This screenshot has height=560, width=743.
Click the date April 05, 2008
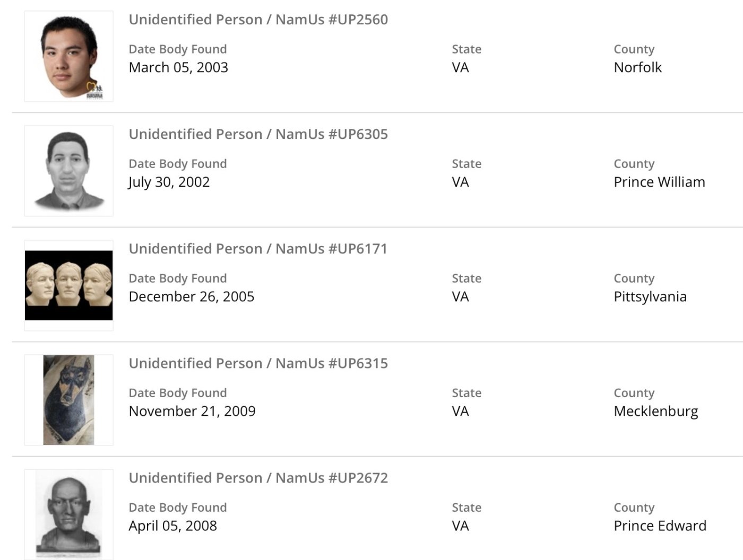173,526
